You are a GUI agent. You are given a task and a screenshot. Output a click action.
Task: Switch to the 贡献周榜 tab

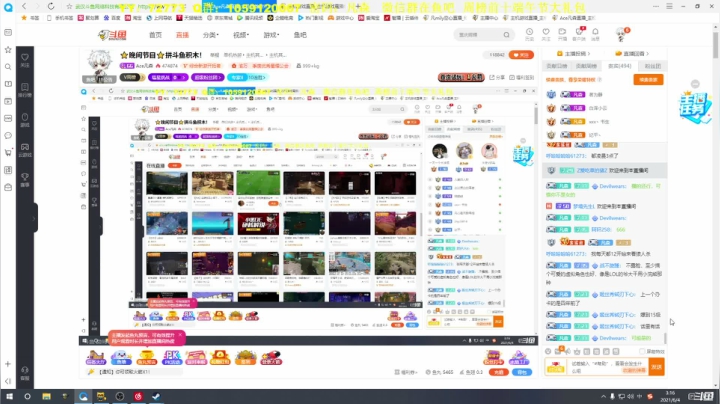pos(586,66)
